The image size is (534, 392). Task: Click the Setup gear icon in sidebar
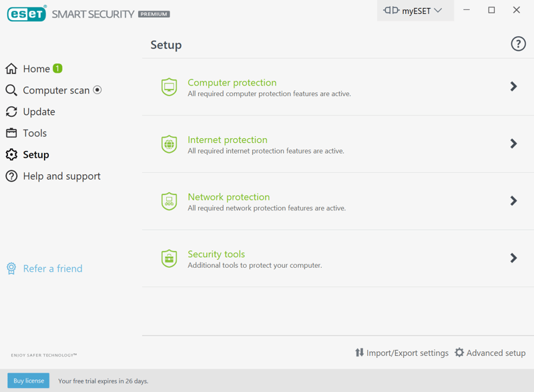(11, 155)
